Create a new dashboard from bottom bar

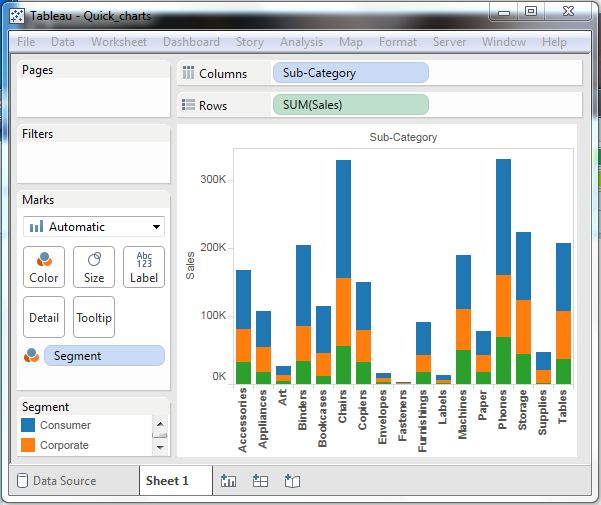pyautogui.click(x=260, y=481)
